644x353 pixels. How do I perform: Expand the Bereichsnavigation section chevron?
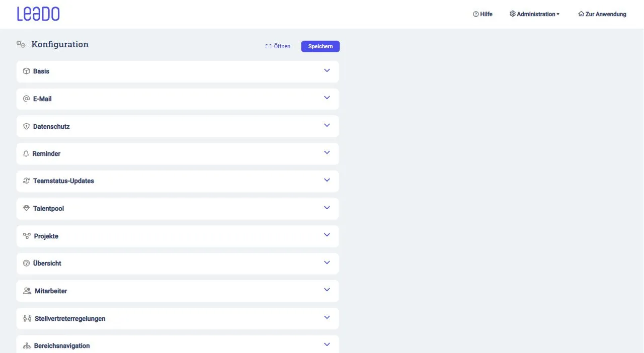pyautogui.click(x=327, y=345)
